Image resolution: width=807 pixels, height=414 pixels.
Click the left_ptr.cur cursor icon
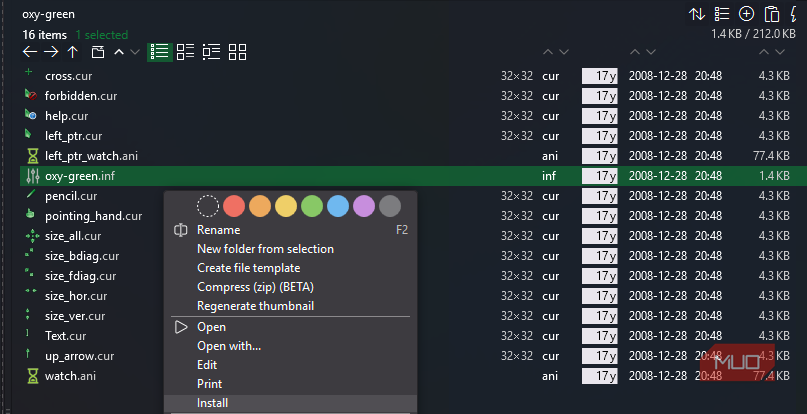(28, 134)
